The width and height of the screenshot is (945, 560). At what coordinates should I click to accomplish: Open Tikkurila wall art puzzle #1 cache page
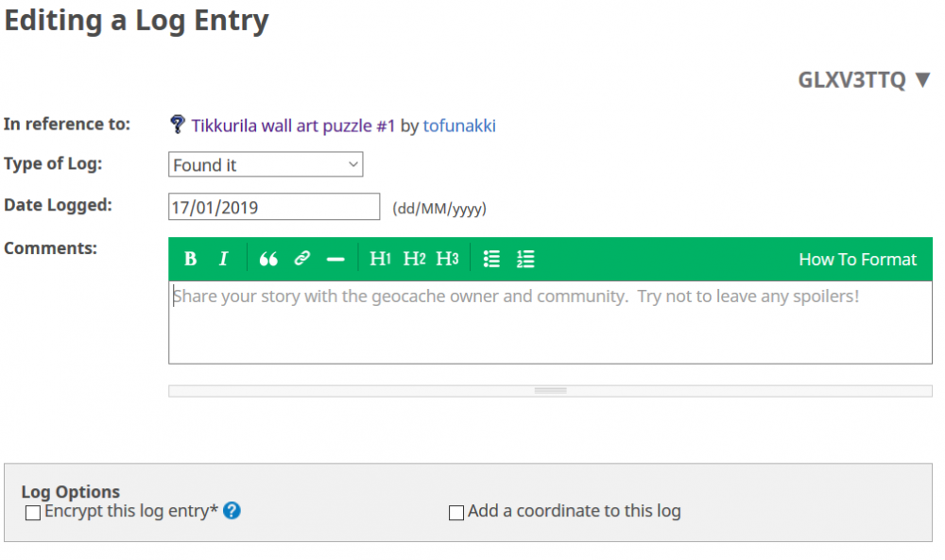coord(293,126)
